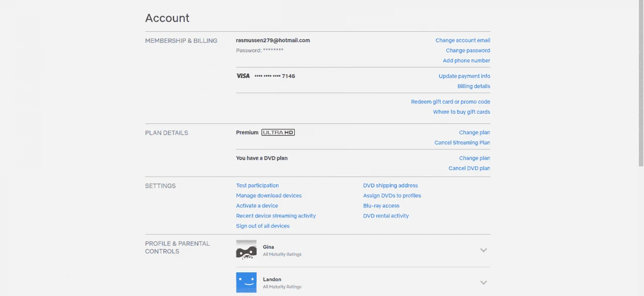Click the Landon profile name
644x296 pixels.
(x=272, y=279)
